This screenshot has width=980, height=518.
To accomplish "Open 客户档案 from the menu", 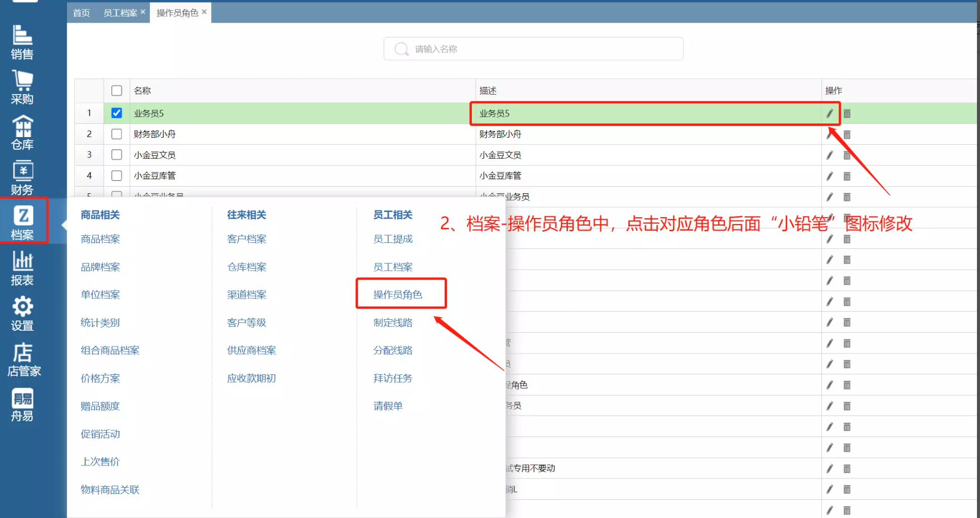I will coord(247,239).
